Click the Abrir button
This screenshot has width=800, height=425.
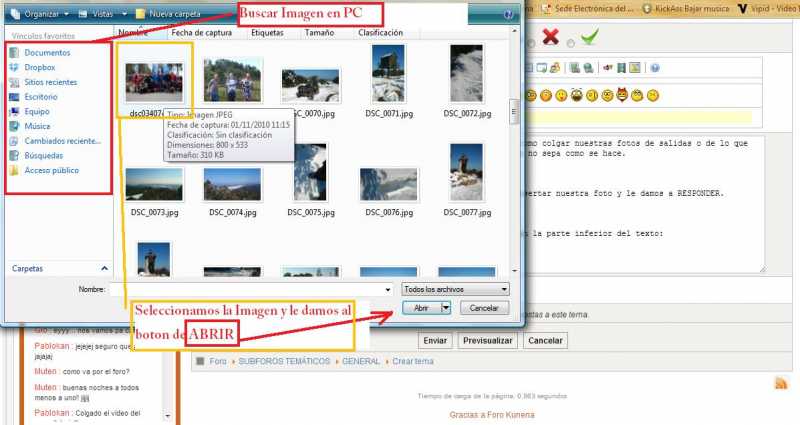coord(421,308)
